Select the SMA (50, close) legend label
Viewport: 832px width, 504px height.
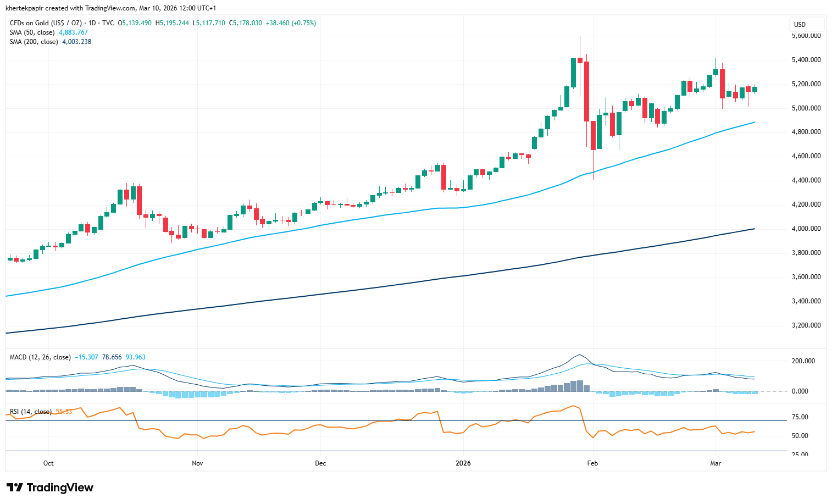pos(32,32)
